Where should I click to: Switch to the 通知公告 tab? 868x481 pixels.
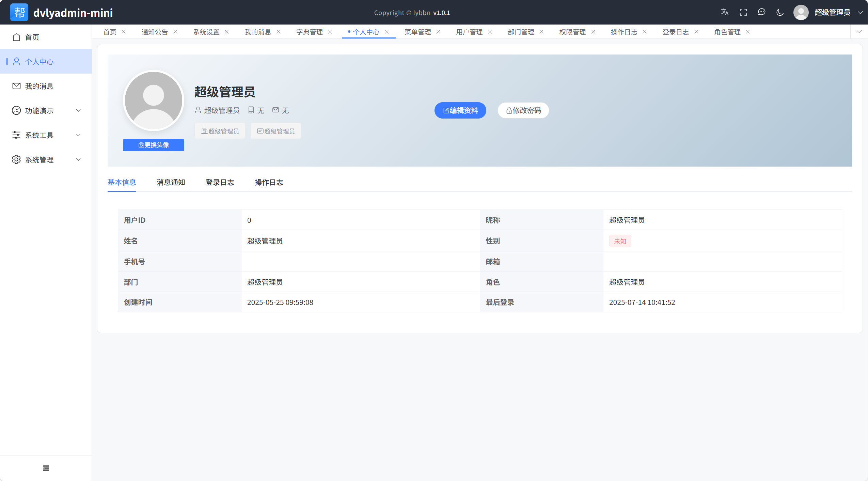tap(155, 32)
